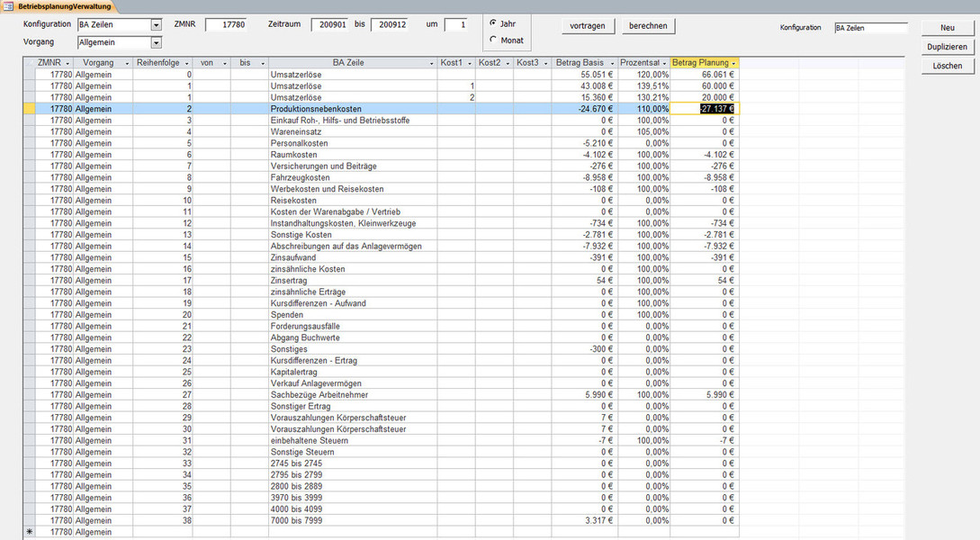The height and width of the screenshot is (540, 980).
Task: Click the Zeitraum end field 200912
Action: click(390, 25)
